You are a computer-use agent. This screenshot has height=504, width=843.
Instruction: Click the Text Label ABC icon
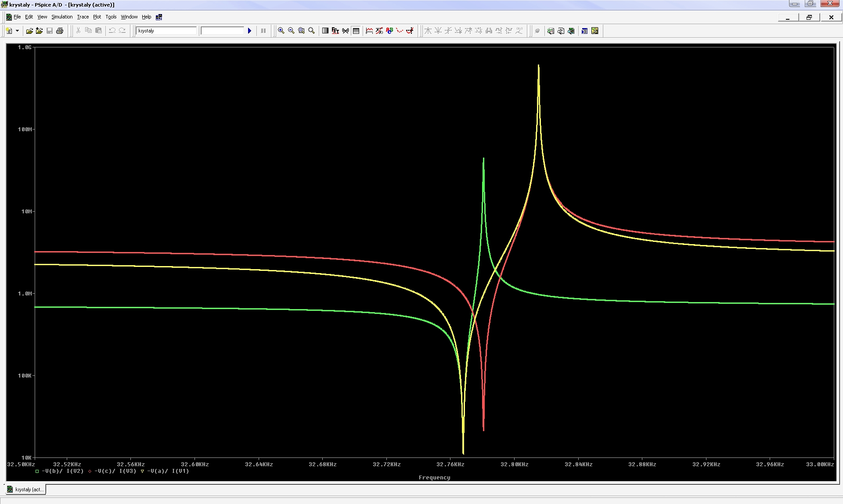[x=389, y=31]
